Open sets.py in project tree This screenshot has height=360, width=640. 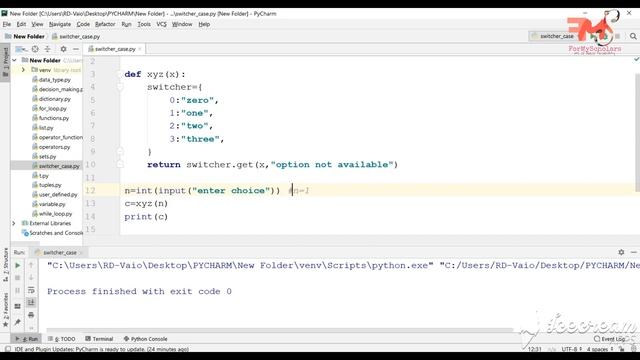(x=44, y=156)
